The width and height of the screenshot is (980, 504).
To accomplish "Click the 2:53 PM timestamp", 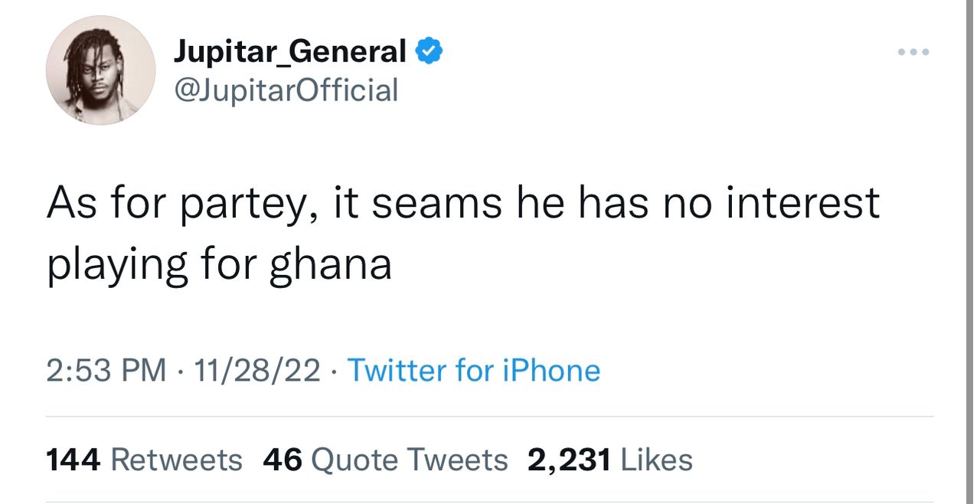I will pos(106,371).
